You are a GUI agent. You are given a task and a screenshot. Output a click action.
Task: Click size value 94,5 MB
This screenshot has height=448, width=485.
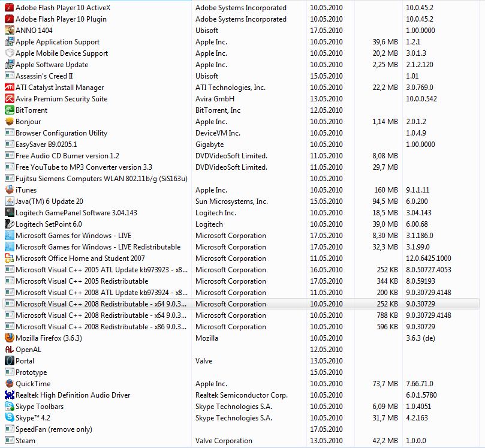[385, 202]
